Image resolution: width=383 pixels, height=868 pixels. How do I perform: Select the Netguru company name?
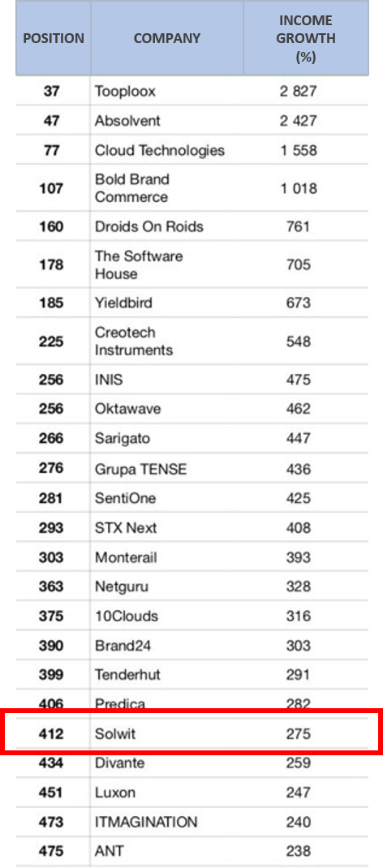click(122, 587)
